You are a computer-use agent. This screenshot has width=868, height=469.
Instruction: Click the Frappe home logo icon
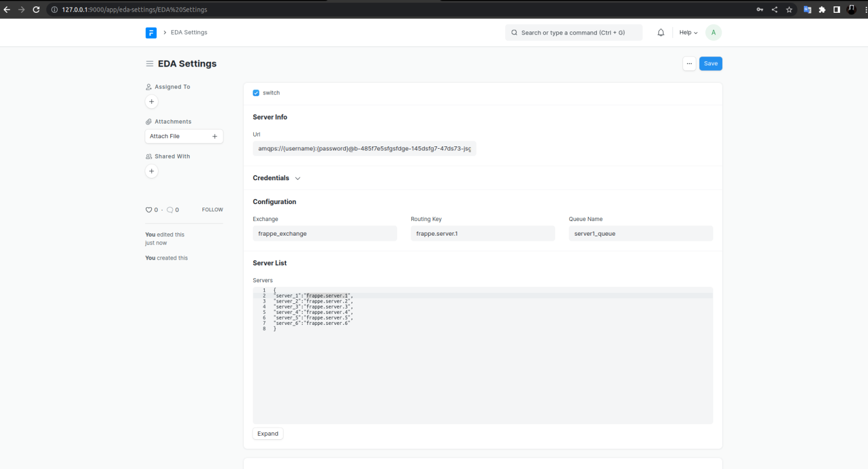[151, 33]
